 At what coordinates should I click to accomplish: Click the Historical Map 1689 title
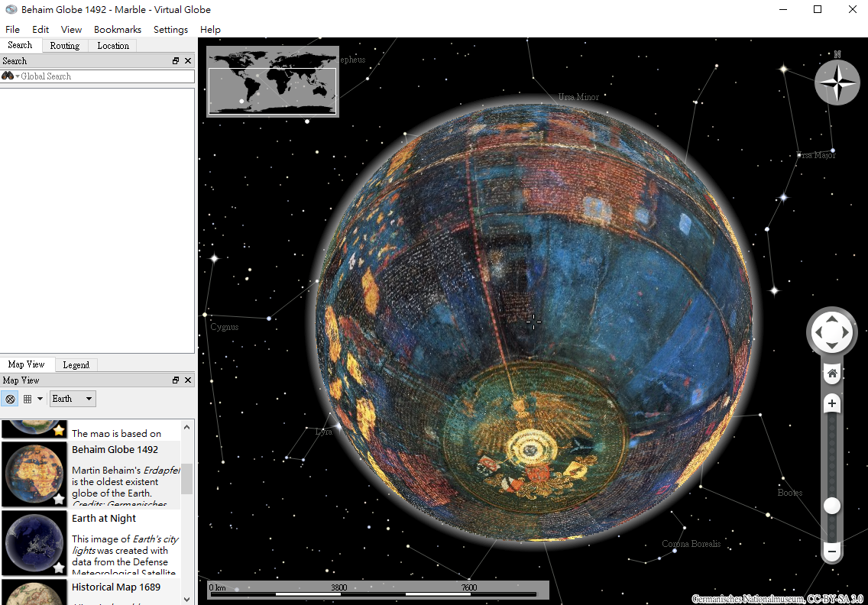point(116,587)
